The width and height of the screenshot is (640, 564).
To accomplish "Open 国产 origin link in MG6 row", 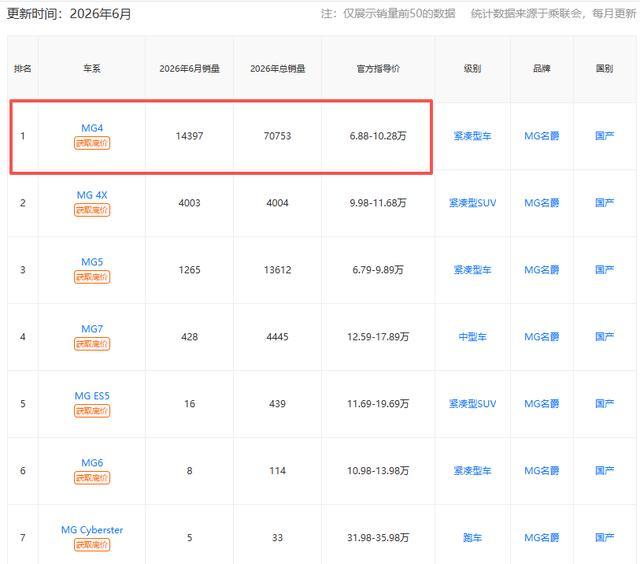I will click(604, 471).
